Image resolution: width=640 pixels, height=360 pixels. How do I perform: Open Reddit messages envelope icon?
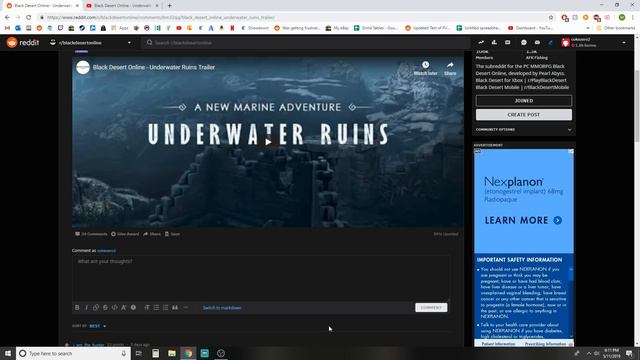[x=537, y=42]
